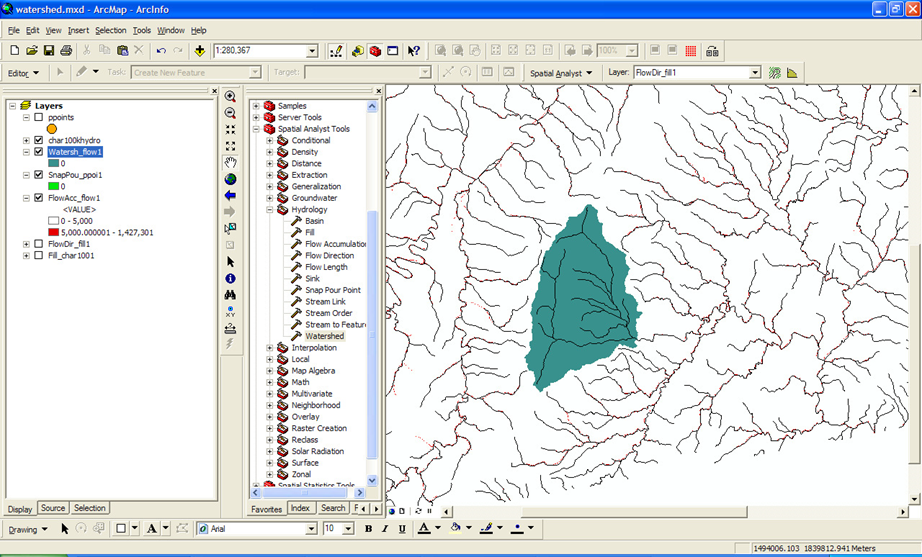Select the Zoom Out tool

[230, 113]
